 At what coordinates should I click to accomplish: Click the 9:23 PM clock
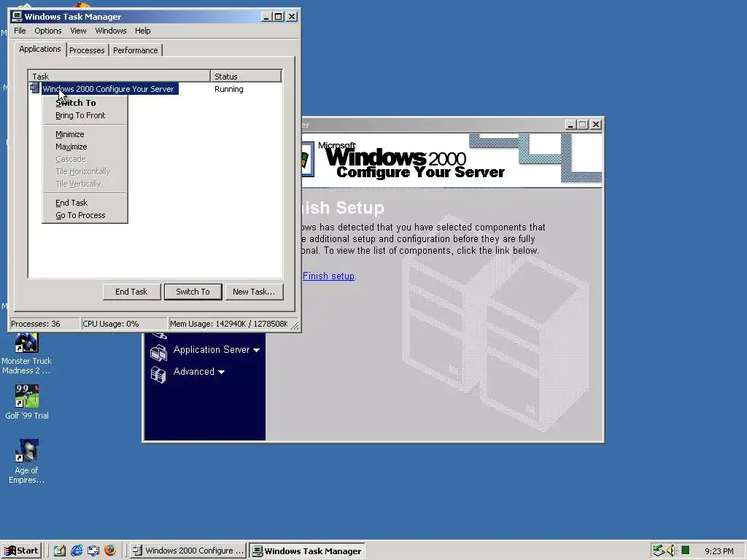[719, 551]
